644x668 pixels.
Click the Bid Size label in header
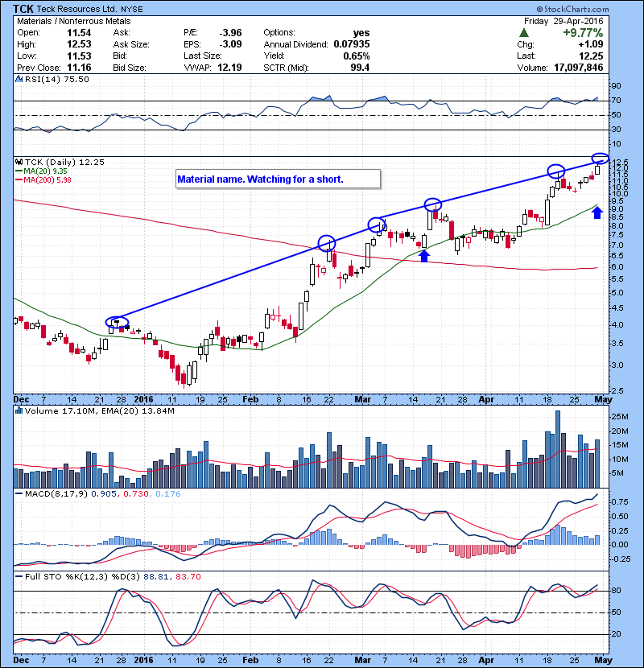click(130, 68)
